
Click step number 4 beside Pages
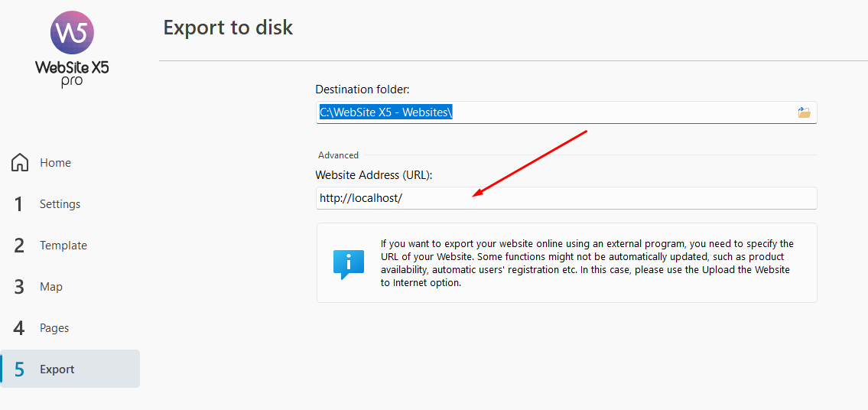[20, 328]
